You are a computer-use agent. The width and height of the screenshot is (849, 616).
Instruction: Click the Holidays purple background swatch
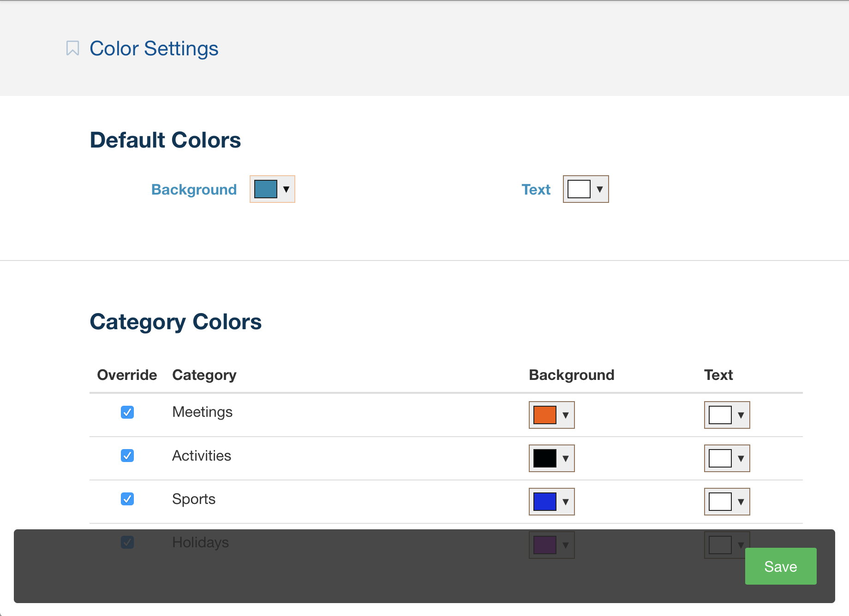click(x=545, y=545)
